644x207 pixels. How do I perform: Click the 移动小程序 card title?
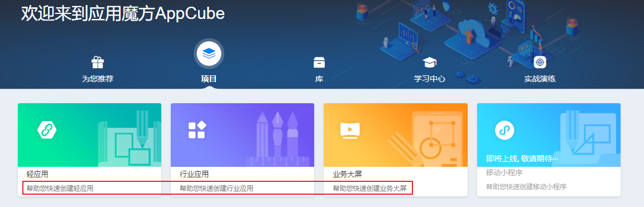pyautogui.click(x=504, y=172)
